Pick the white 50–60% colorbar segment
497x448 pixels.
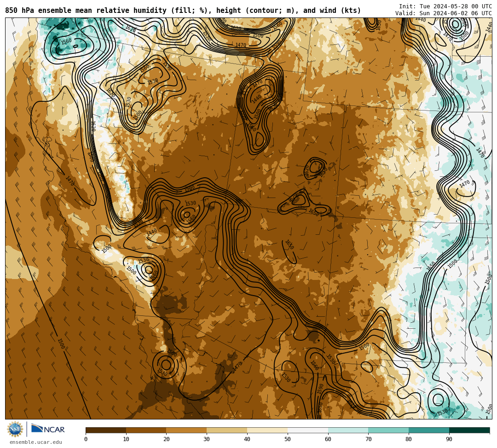(x=308, y=430)
